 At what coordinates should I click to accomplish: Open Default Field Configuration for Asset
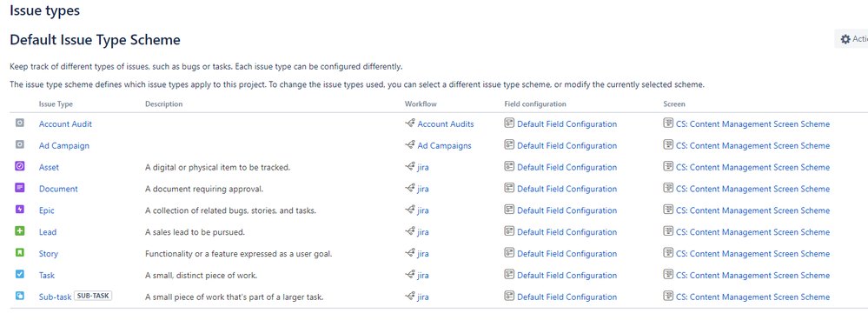point(567,167)
